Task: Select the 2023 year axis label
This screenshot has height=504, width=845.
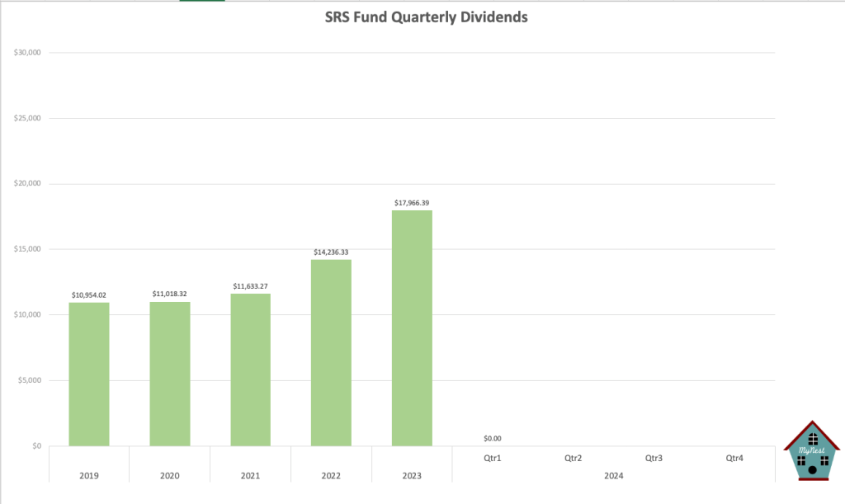Action: [x=412, y=475]
